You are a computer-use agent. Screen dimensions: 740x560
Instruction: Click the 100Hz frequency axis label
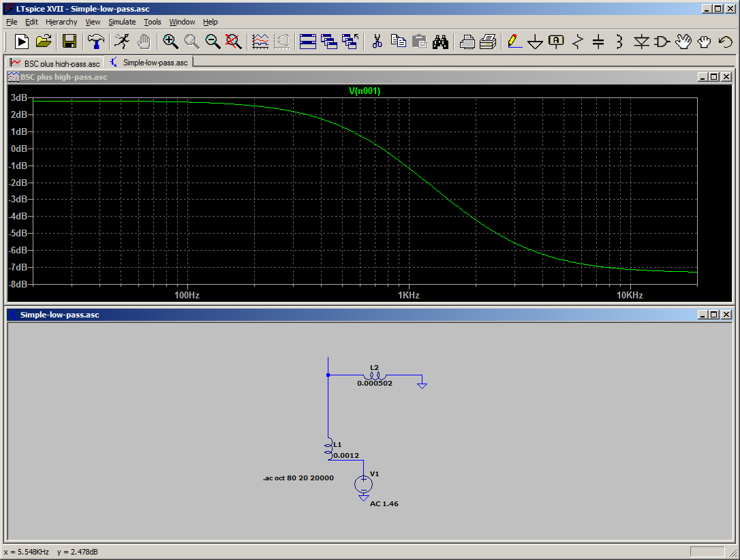coord(187,296)
